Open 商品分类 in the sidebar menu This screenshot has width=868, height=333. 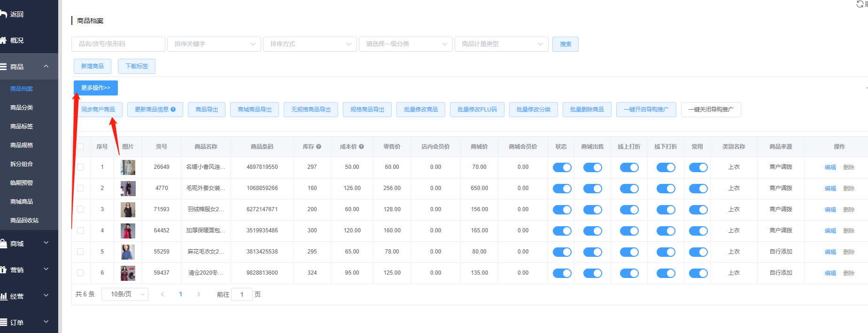22,108
